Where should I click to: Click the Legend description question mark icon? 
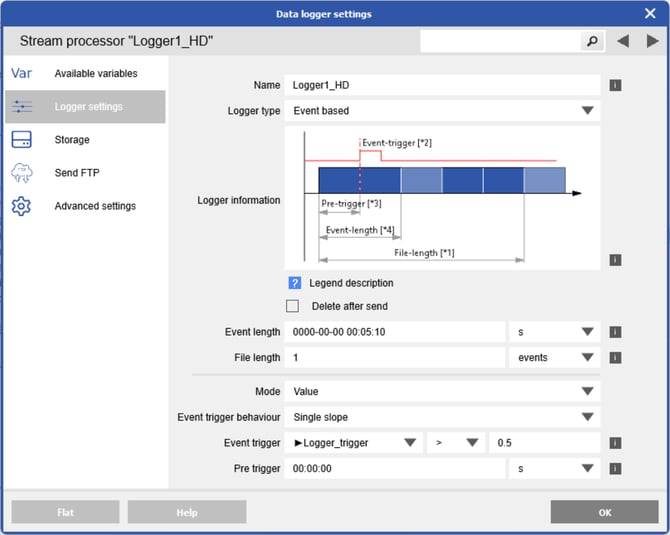click(x=294, y=283)
